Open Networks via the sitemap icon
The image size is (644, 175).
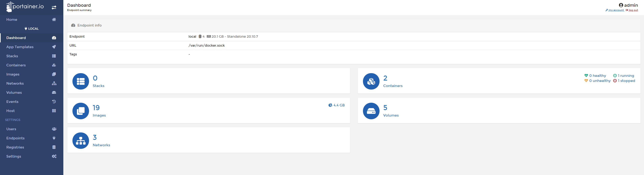[x=54, y=83]
